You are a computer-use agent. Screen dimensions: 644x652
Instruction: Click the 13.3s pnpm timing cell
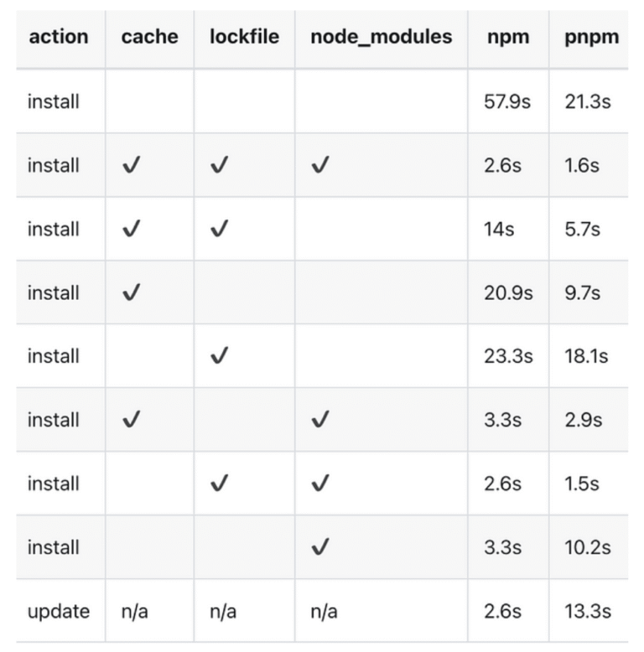click(x=588, y=611)
